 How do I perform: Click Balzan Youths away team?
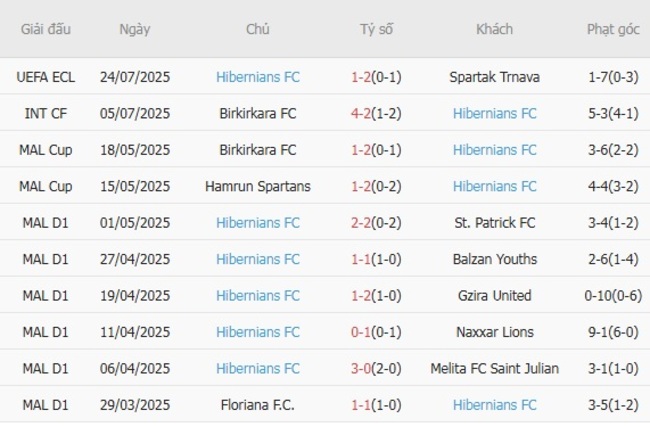pyautogui.click(x=494, y=259)
